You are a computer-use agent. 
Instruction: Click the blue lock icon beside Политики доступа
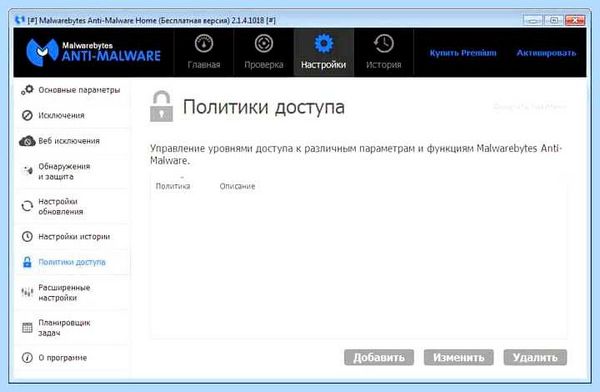pyautogui.click(x=27, y=262)
